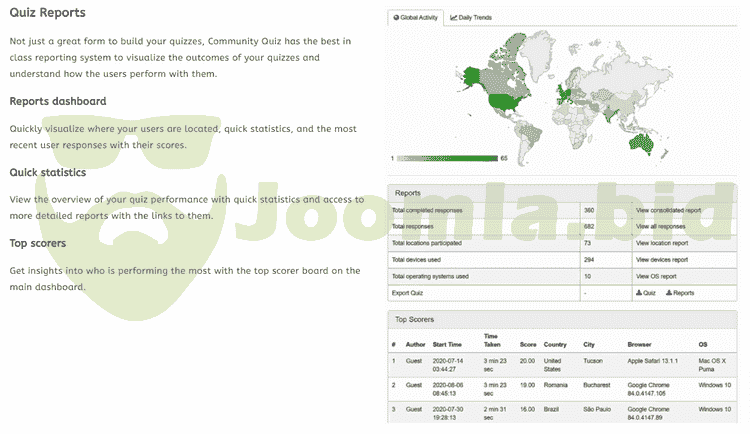Click the globe icon on Global Activity tab
The image size is (750, 434).
(396, 18)
